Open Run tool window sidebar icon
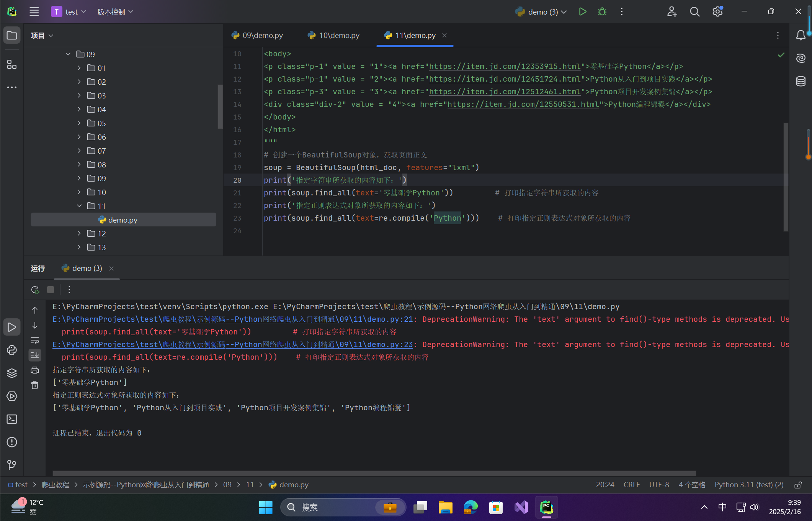Viewport: 812px width, 521px height. pos(12,327)
